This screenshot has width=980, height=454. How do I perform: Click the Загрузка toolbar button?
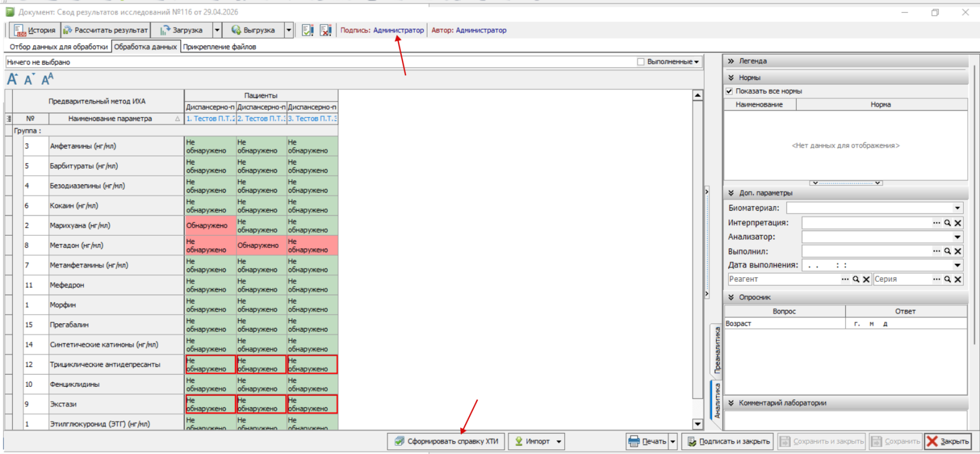coord(181,30)
